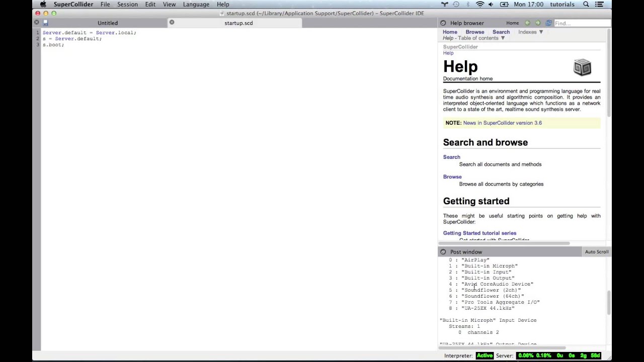Click the document proxy icon in title bar
The width and height of the screenshot is (644, 362).
pos(222,14)
